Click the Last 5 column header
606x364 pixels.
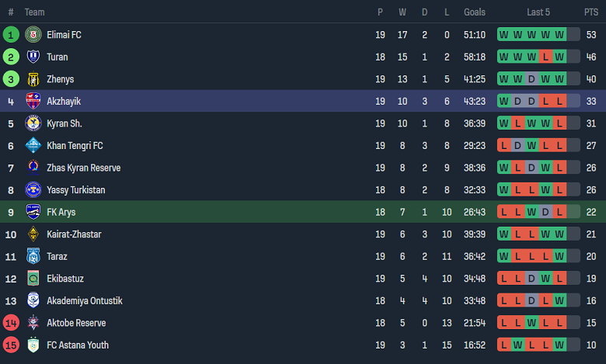[538, 12]
